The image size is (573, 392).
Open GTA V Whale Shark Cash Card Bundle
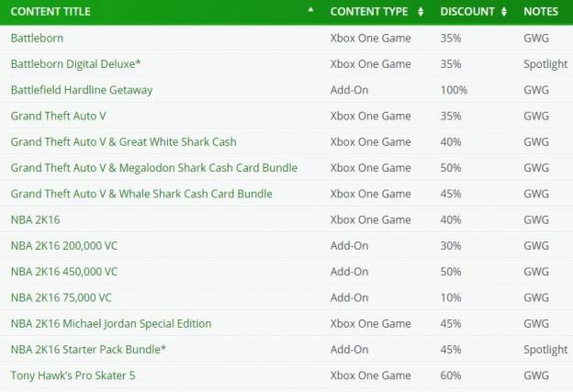coord(141,194)
